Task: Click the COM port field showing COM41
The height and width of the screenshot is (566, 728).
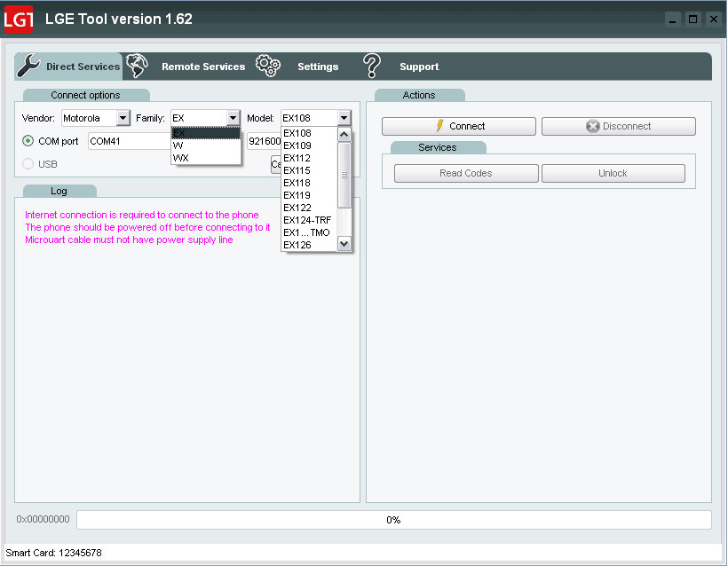Action: pyautogui.click(x=130, y=141)
